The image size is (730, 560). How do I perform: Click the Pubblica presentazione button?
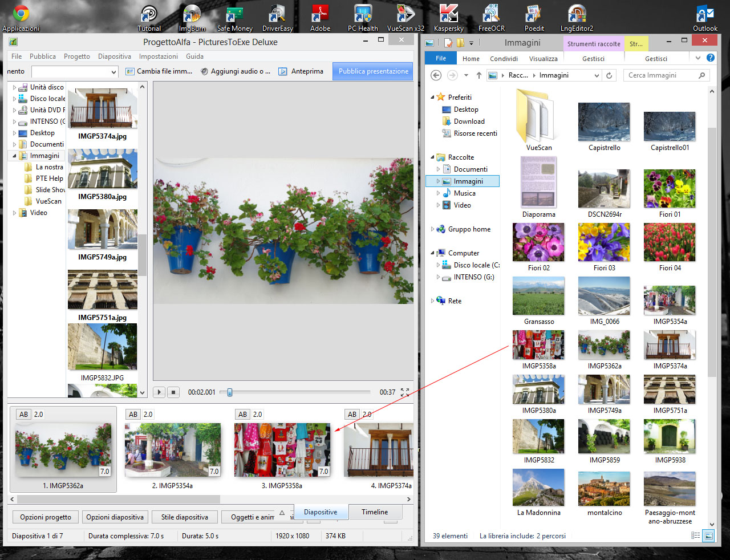[373, 71]
